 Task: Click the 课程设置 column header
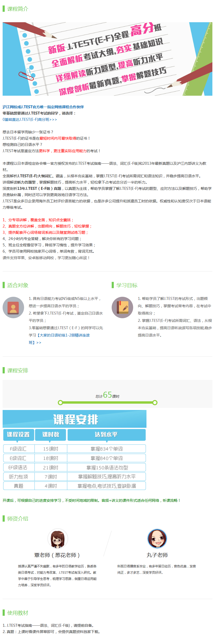point(18,435)
